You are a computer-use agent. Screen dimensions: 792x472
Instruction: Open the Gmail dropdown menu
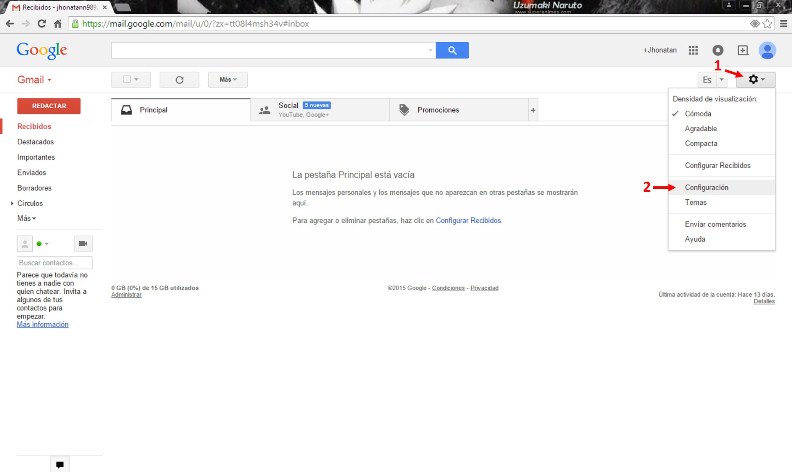[34, 80]
